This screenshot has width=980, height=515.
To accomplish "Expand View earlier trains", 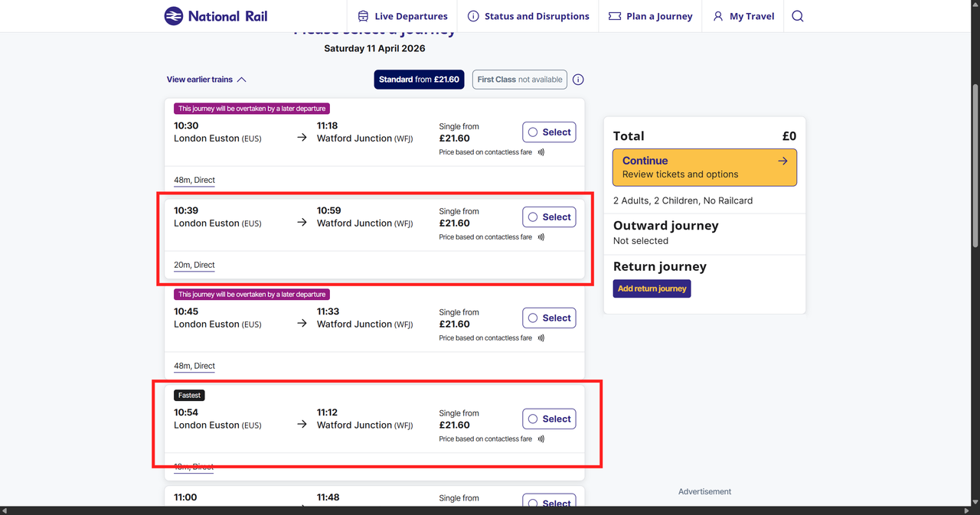I will (x=207, y=80).
